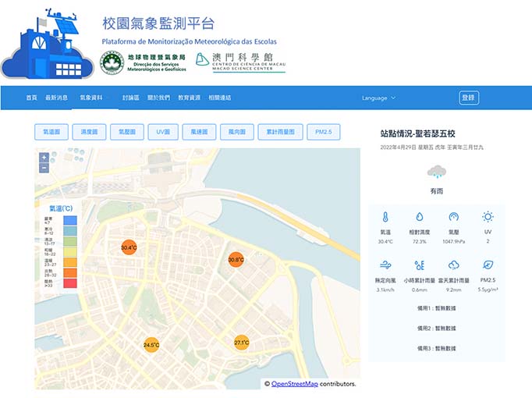This screenshot has width=532, height=398.
Task: Open the Language dropdown
Action: pos(378,98)
